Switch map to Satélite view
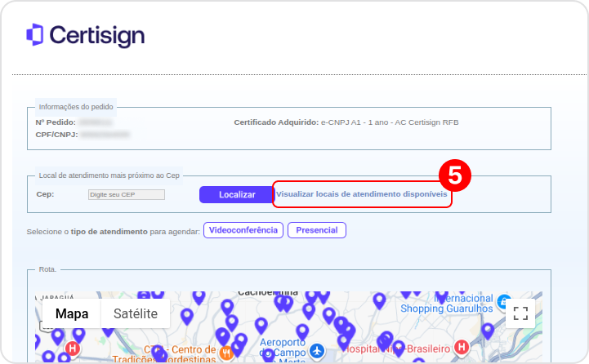This screenshot has height=364, width=589. click(136, 313)
